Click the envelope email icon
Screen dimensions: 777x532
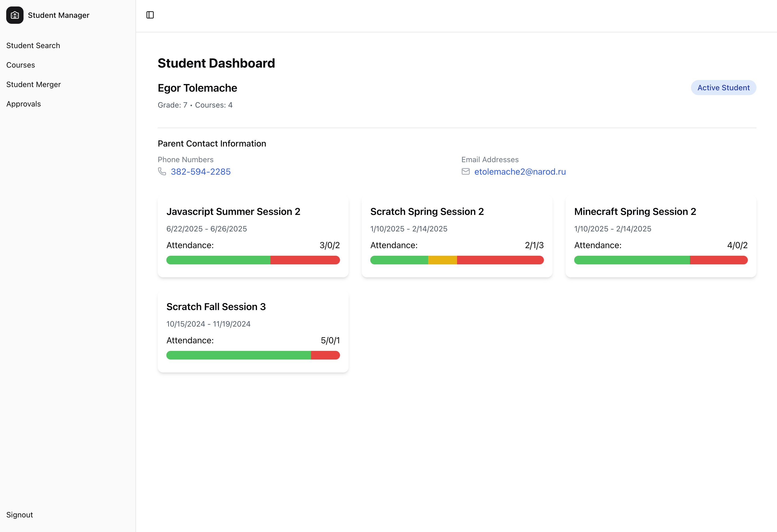tap(465, 171)
